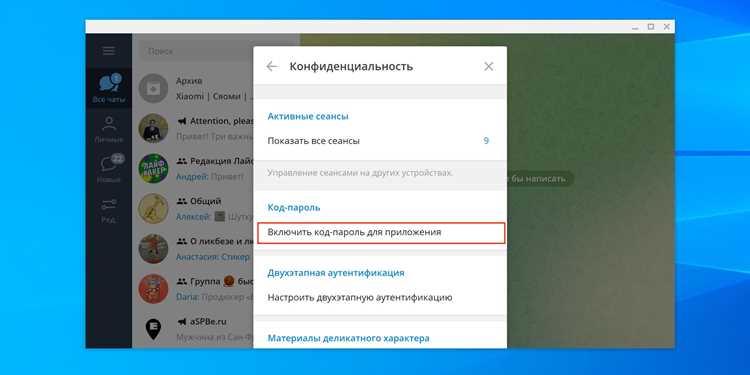Open the aSPBe.ru channel chat
750x375 pixels.
pos(193,329)
